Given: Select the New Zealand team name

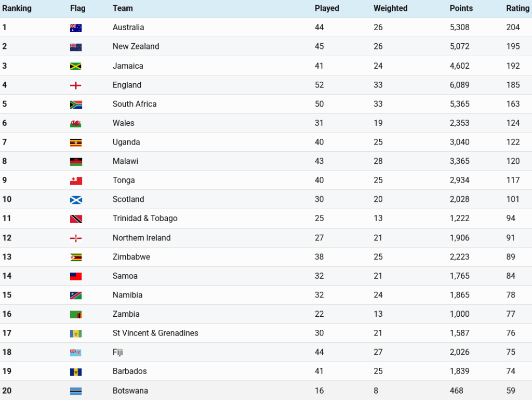Looking at the screenshot, I should click(136, 46).
